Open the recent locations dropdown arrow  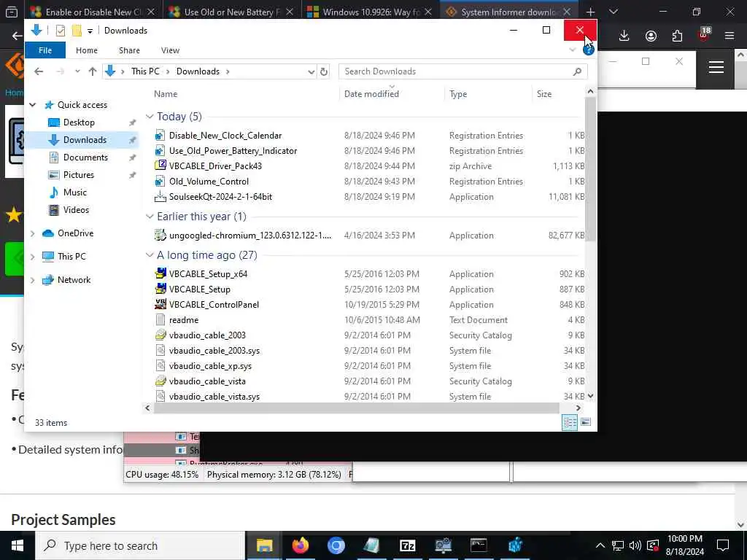tap(77, 71)
